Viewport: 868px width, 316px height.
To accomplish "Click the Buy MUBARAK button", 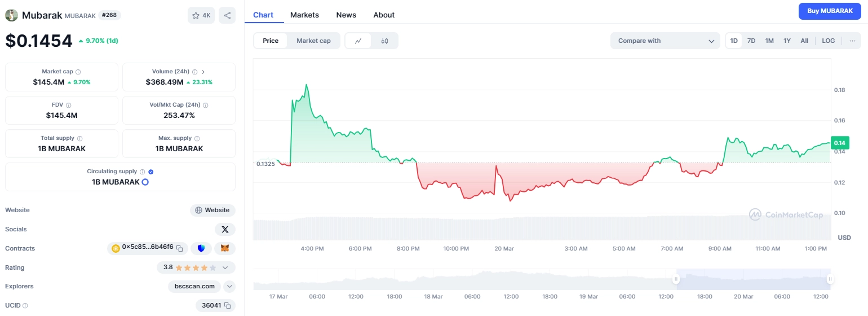I will point(830,11).
